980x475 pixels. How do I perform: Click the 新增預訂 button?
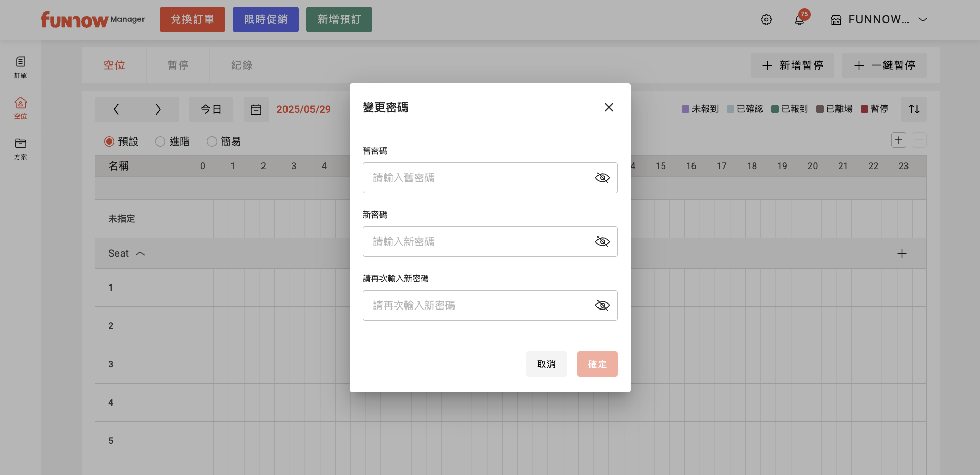tap(339, 19)
